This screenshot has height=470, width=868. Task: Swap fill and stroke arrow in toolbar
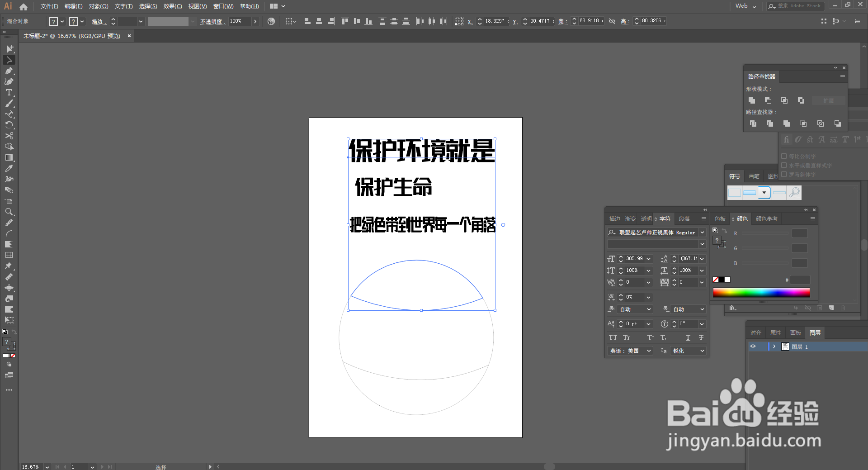point(14,332)
